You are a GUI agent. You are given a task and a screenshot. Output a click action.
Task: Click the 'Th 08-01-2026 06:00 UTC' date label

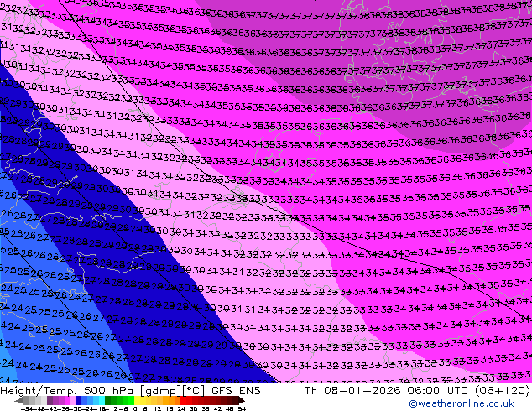(x=384, y=390)
